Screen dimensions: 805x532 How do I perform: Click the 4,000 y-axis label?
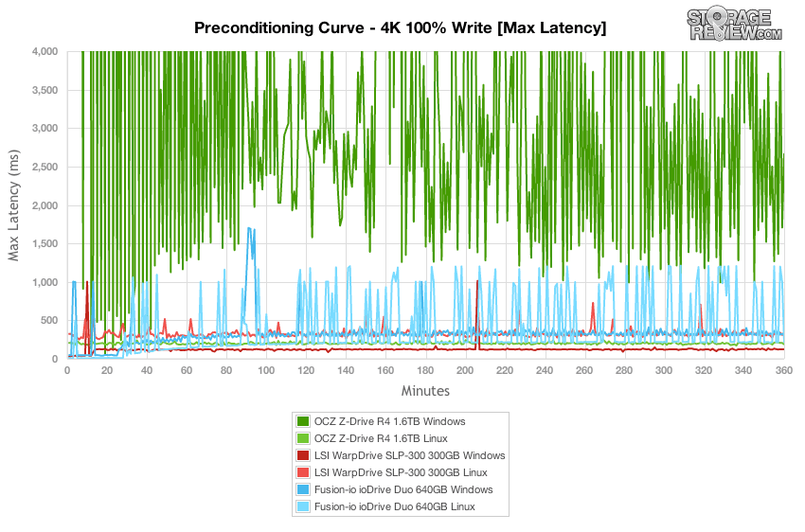[45, 51]
